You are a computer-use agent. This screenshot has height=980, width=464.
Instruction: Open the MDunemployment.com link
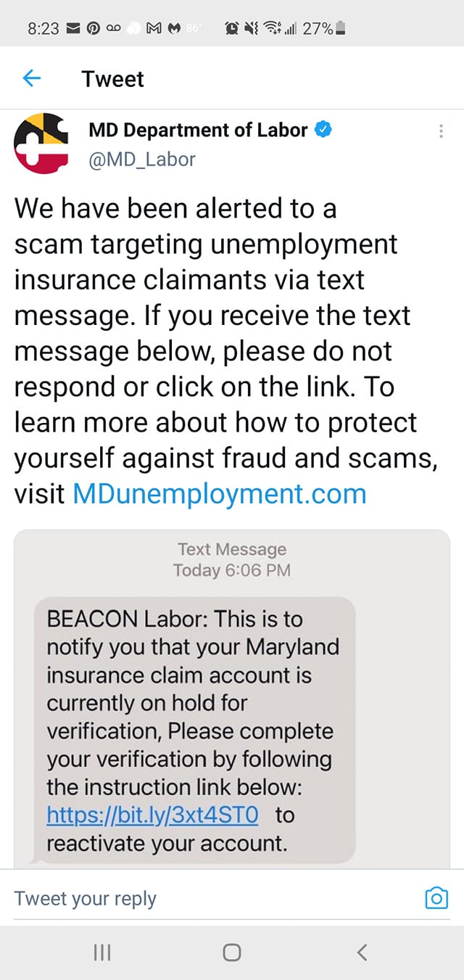click(x=220, y=494)
